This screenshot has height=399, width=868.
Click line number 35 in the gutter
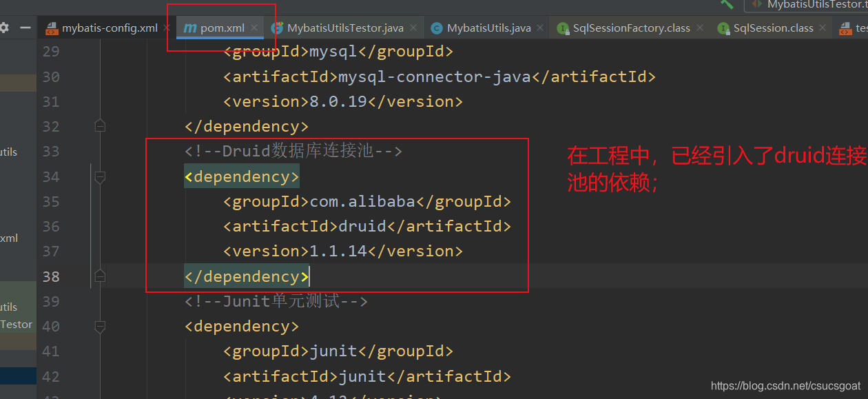point(51,202)
